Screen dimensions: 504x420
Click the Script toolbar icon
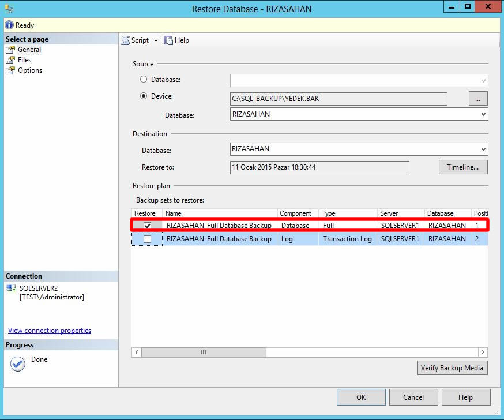(125, 40)
